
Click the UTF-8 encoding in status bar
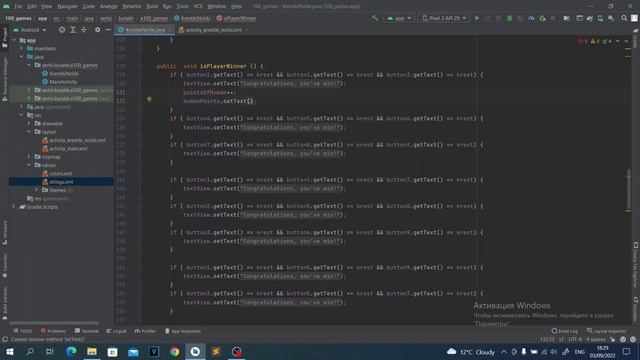(x=575, y=339)
